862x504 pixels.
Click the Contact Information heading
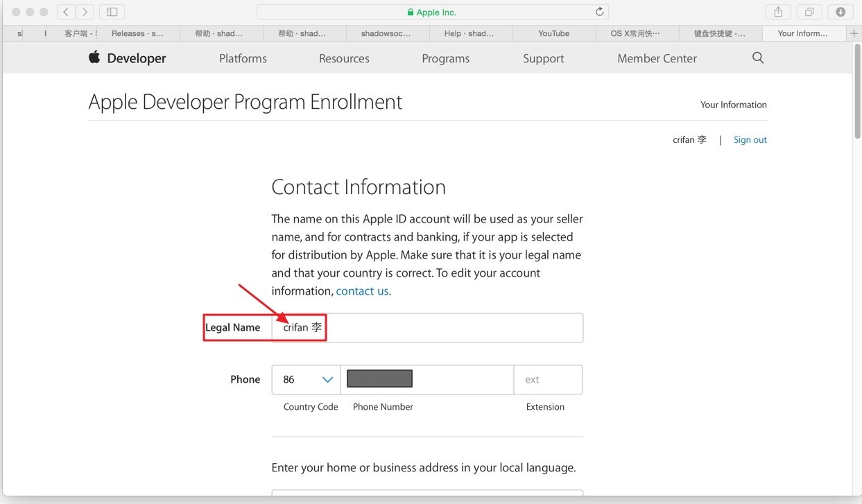pyautogui.click(x=359, y=187)
